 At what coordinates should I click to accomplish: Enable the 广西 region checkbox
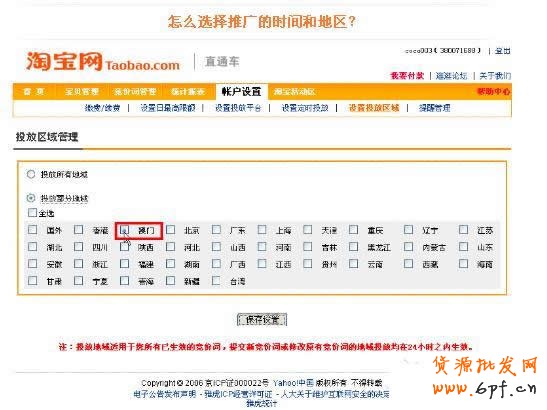pos(216,263)
